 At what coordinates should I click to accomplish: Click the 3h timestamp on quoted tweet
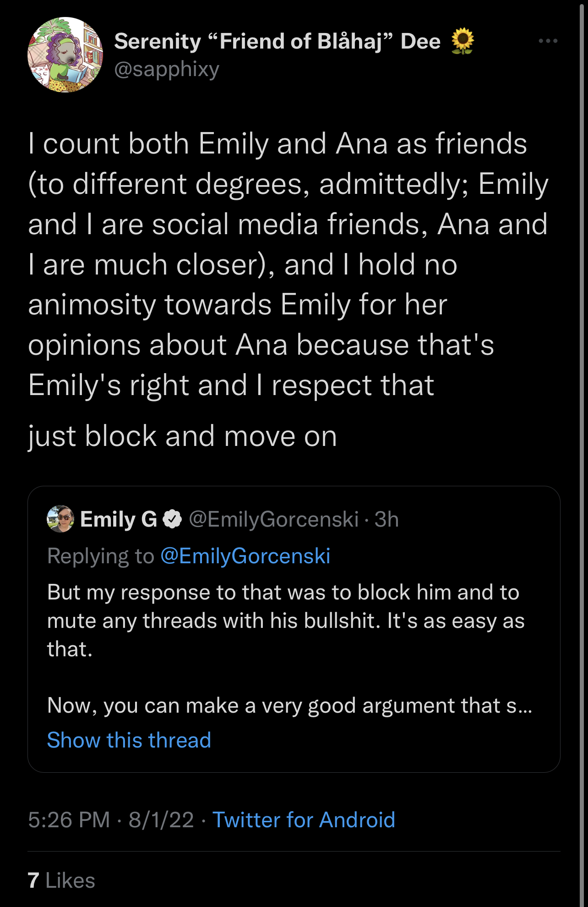tap(387, 519)
